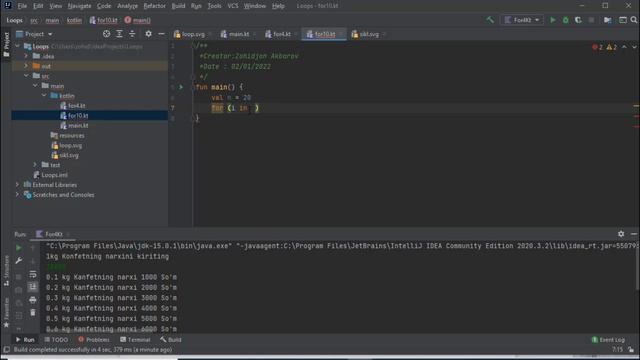Rerun program using Run panel green arrow

[x=18, y=248]
